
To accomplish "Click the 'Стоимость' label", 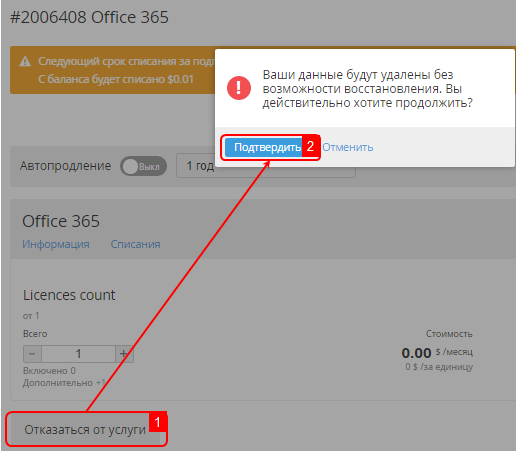I will 449,334.
